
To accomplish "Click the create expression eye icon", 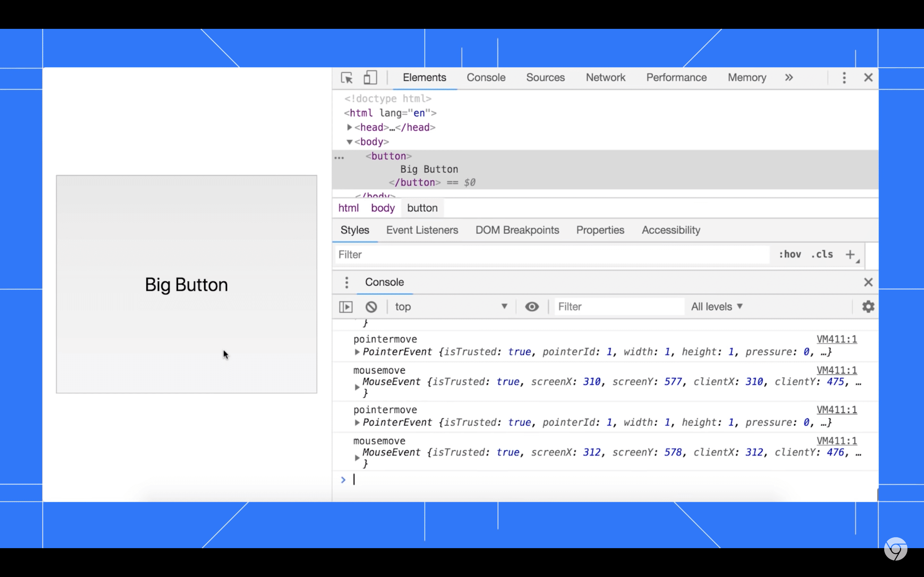I will tap(532, 306).
